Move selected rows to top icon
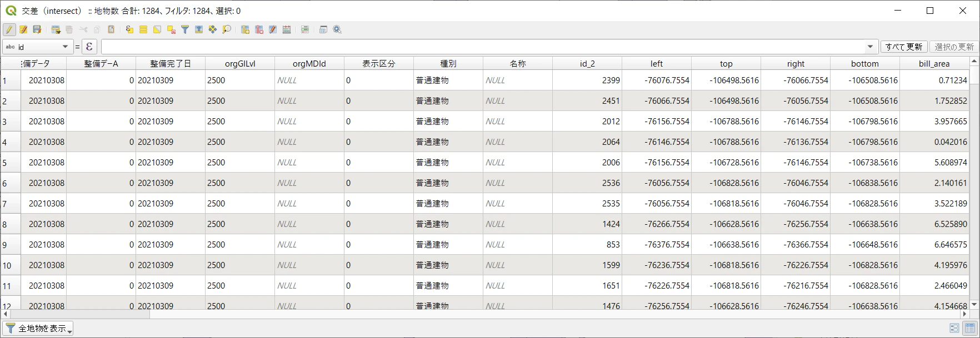This screenshot has width=980, height=338. click(x=199, y=29)
